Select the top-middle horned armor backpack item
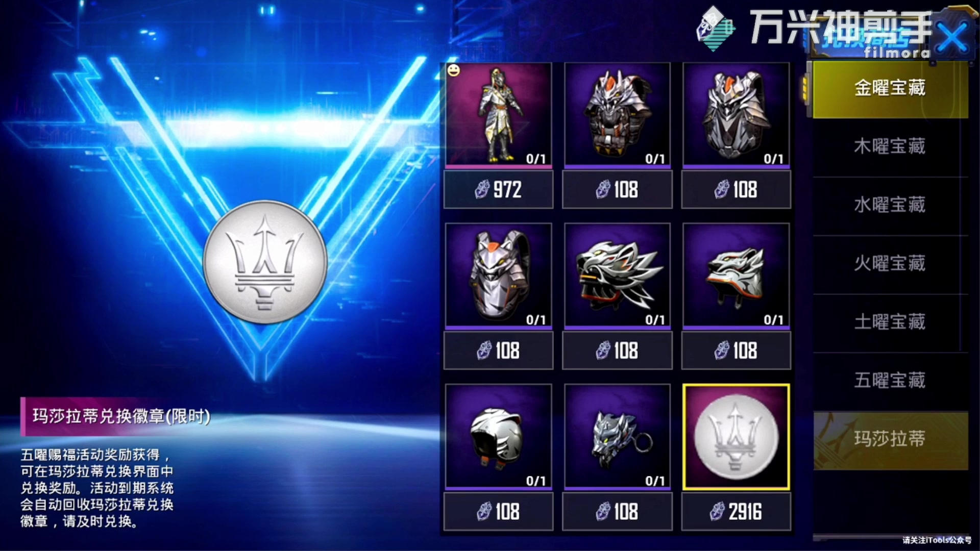 tap(617, 115)
